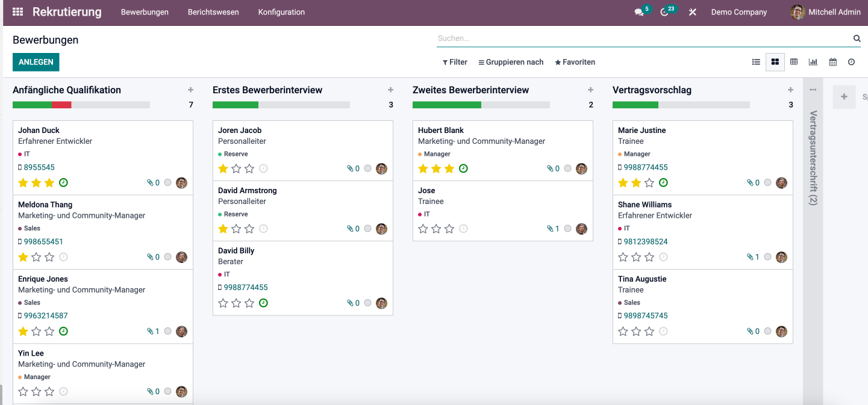Toggle kanban state circle on Johan Duck
The width and height of the screenshot is (868, 405).
pyautogui.click(x=167, y=182)
